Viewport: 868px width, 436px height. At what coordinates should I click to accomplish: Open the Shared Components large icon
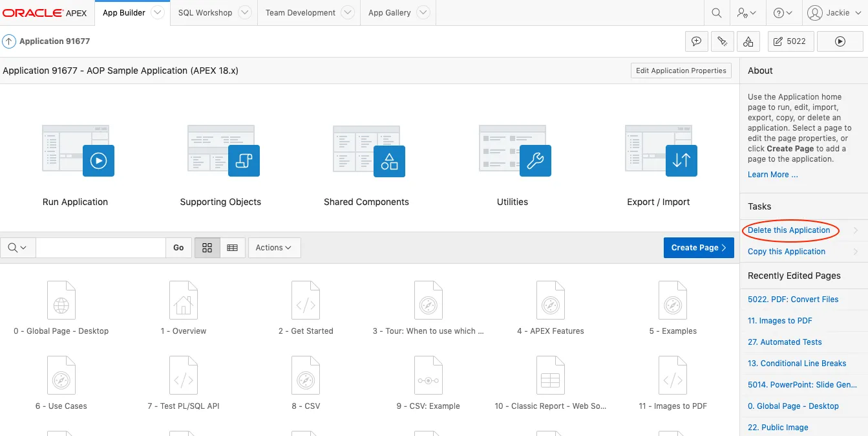tap(369, 151)
